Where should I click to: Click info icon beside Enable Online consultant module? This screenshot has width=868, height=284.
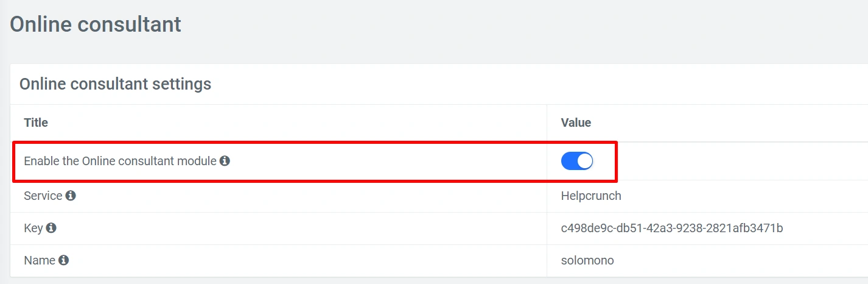[x=225, y=162]
